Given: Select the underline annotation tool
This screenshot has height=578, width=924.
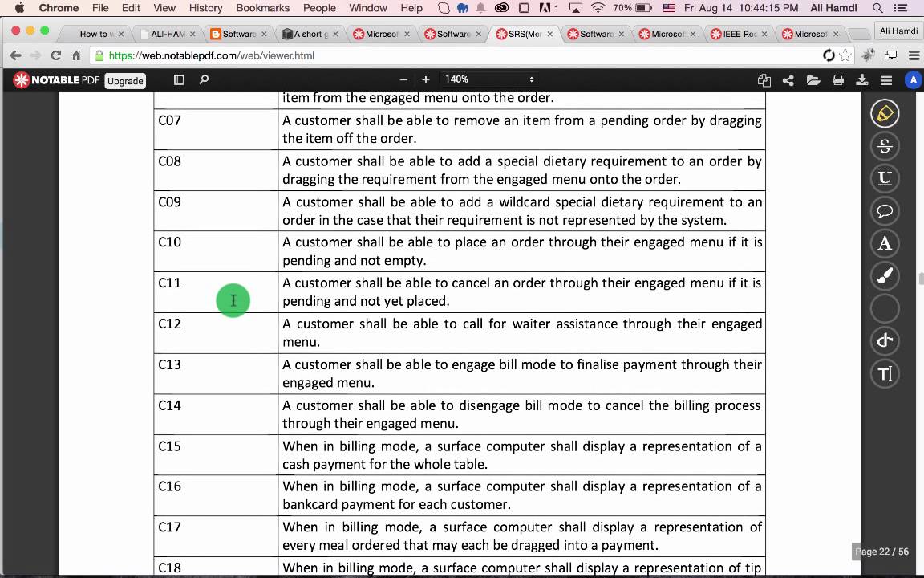Looking at the screenshot, I should 885,178.
